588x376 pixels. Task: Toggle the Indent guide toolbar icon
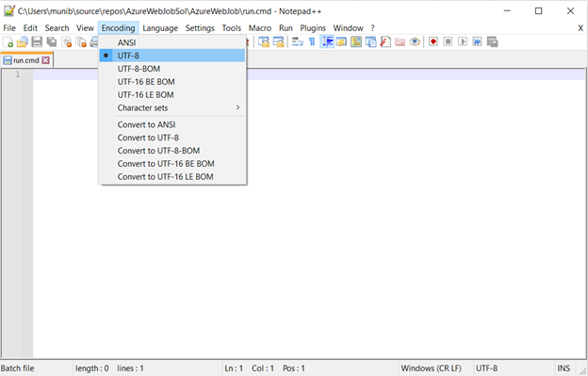coord(327,42)
